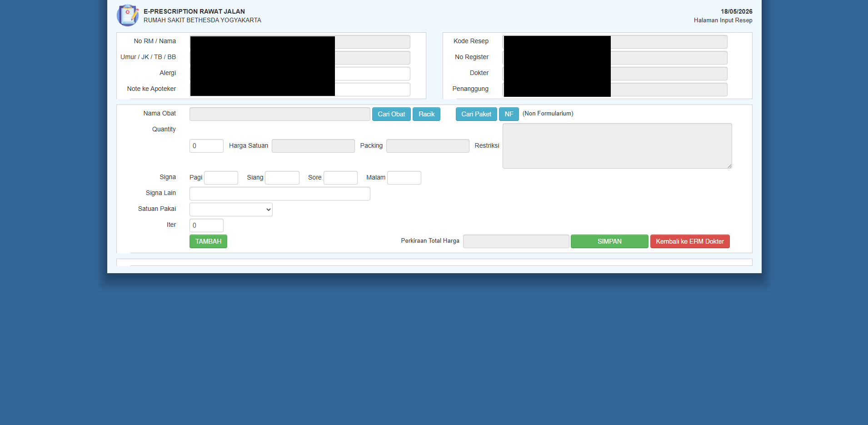Click the Signa Lain input field
The image size is (868, 425).
pos(279,194)
